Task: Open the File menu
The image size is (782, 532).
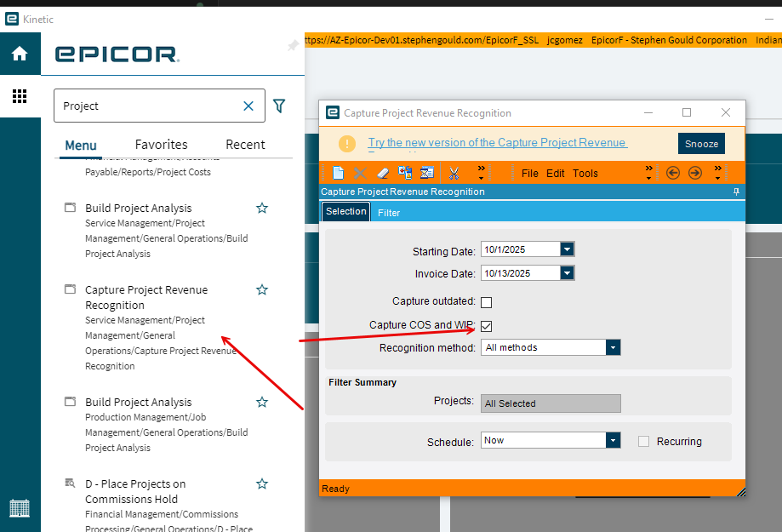Action: [x=529, y=173]
